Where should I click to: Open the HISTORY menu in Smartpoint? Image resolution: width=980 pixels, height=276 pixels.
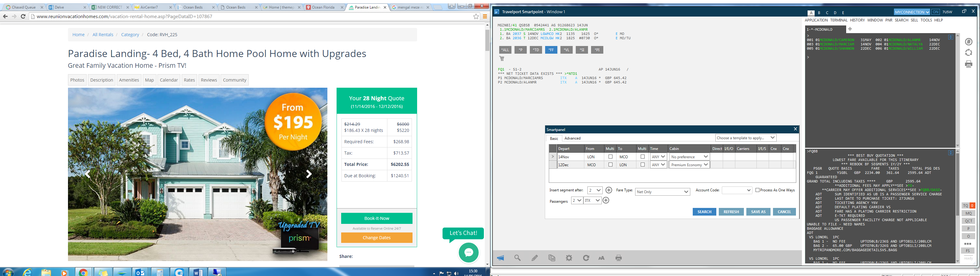pos(857,20)
